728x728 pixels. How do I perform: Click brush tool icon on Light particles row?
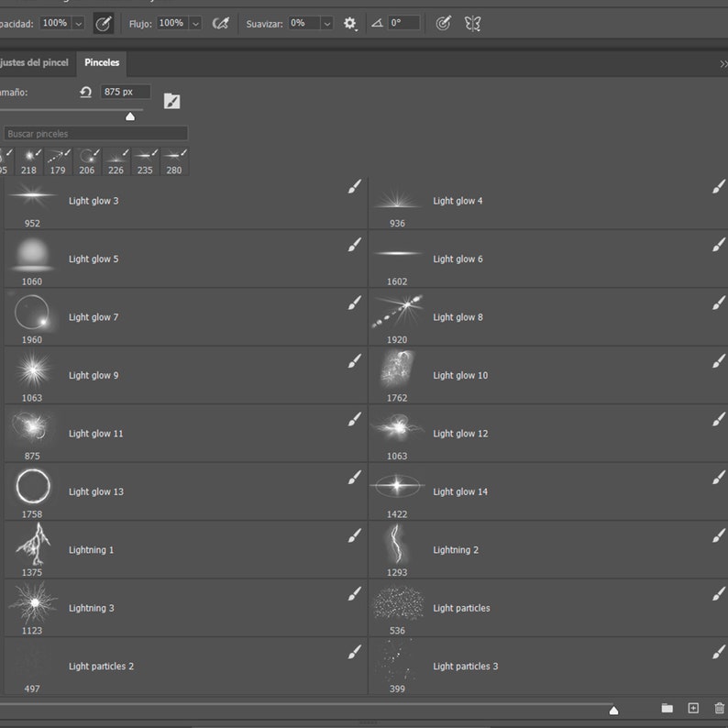pos(719,594)
